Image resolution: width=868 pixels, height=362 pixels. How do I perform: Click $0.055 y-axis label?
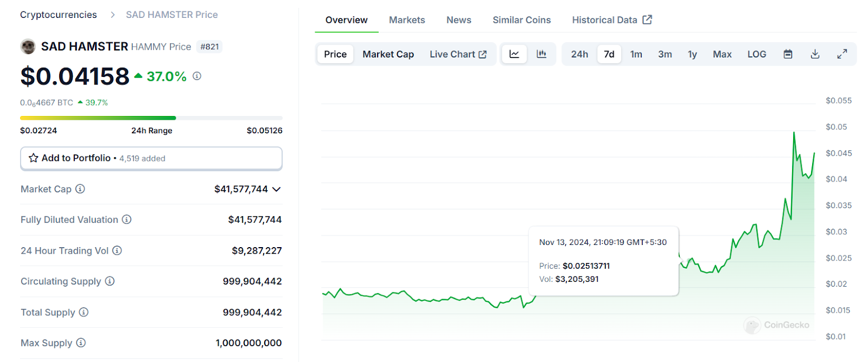(x=839, y=100)
